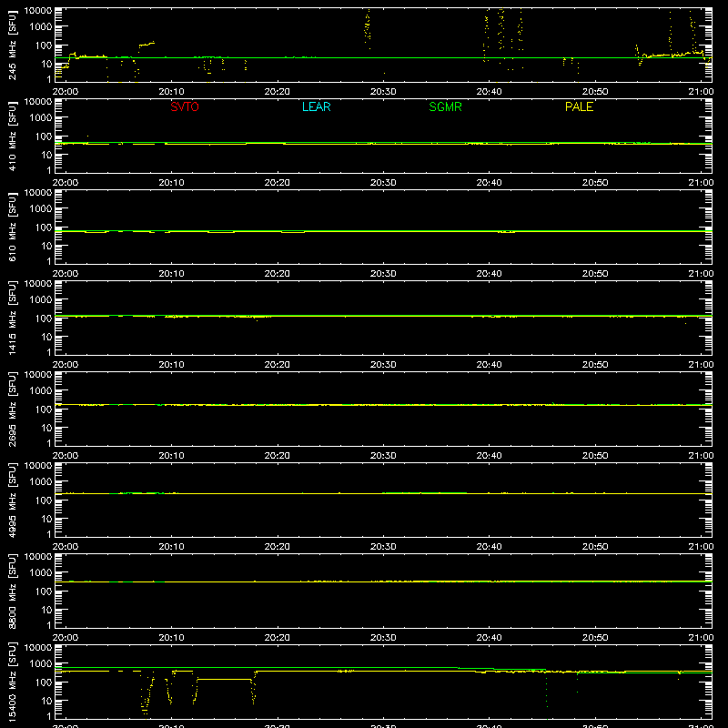
Task: Click 20:10 time label under 2695 MHz plot
Action: pos(171,456)
